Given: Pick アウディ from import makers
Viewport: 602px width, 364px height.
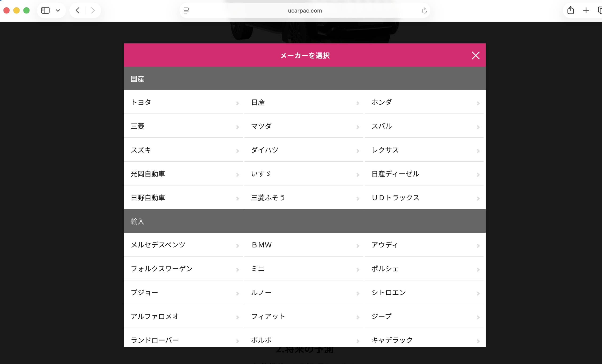Looking at the screenshot, I should click(424, 245).
